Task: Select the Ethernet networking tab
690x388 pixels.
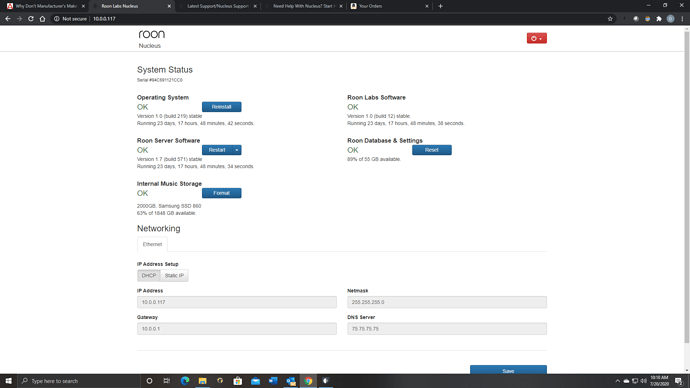Action: tap(152, 244)
